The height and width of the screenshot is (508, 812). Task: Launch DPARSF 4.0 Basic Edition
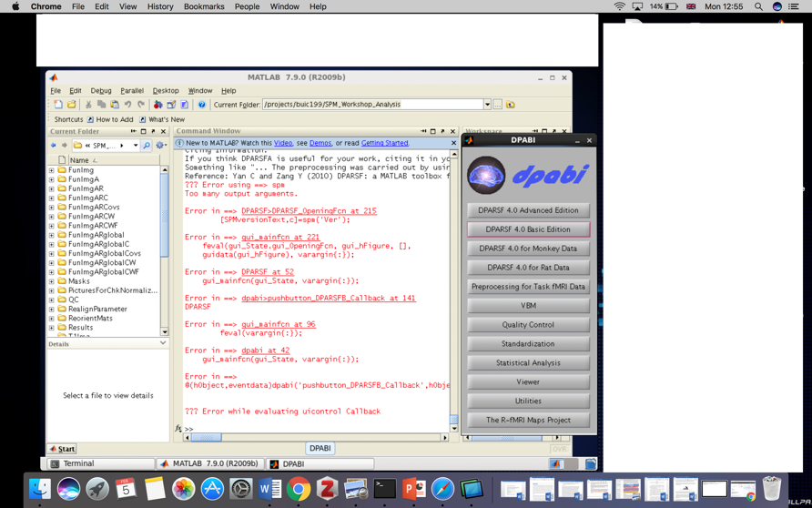tap(528, 229)
